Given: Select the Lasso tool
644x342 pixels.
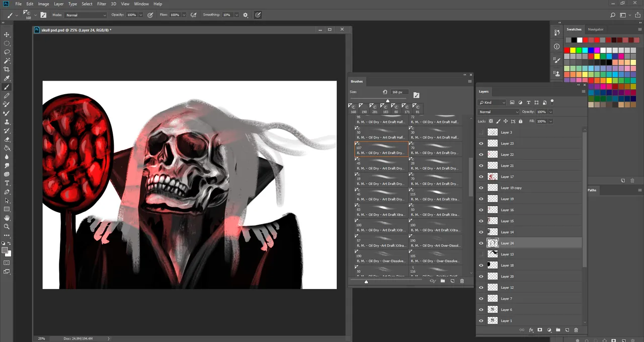Looking at the screenshot, I should click(x=7, y=52).
